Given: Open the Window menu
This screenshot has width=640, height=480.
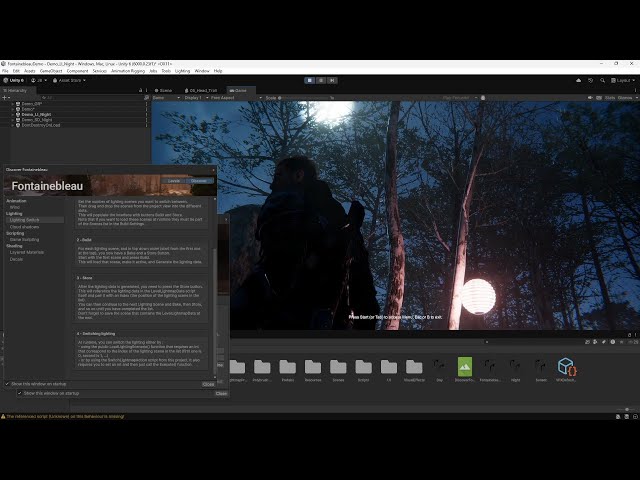Looking at the screenshot, I should point(202,71).
